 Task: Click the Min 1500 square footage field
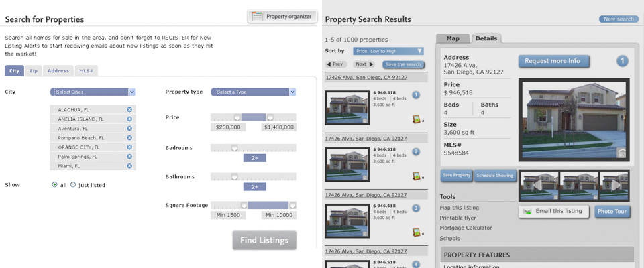[x=228, y=215]
